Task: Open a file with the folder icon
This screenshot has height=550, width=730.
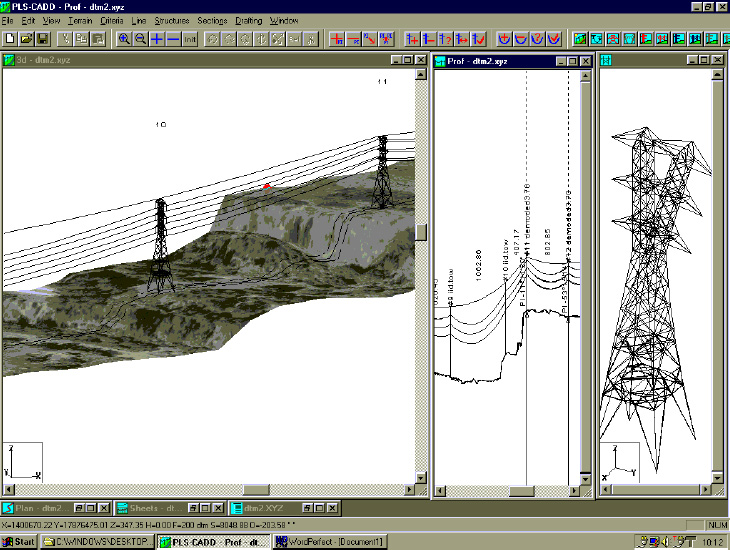Action: point(26,39)
